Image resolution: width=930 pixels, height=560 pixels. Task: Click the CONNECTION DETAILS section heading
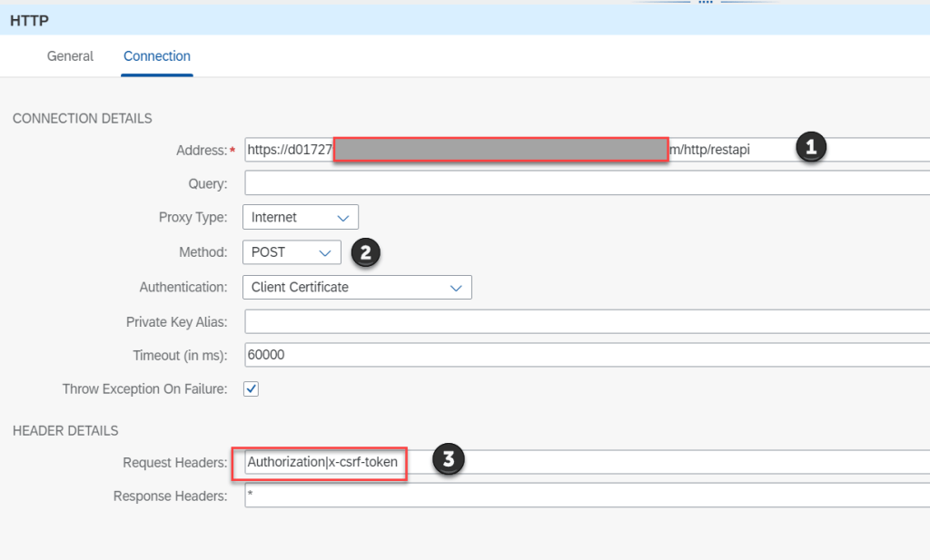click(x=82, y=118)
